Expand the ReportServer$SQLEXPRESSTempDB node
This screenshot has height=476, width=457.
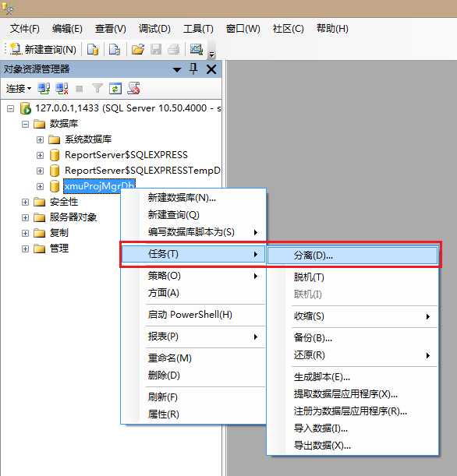point(40,171)
